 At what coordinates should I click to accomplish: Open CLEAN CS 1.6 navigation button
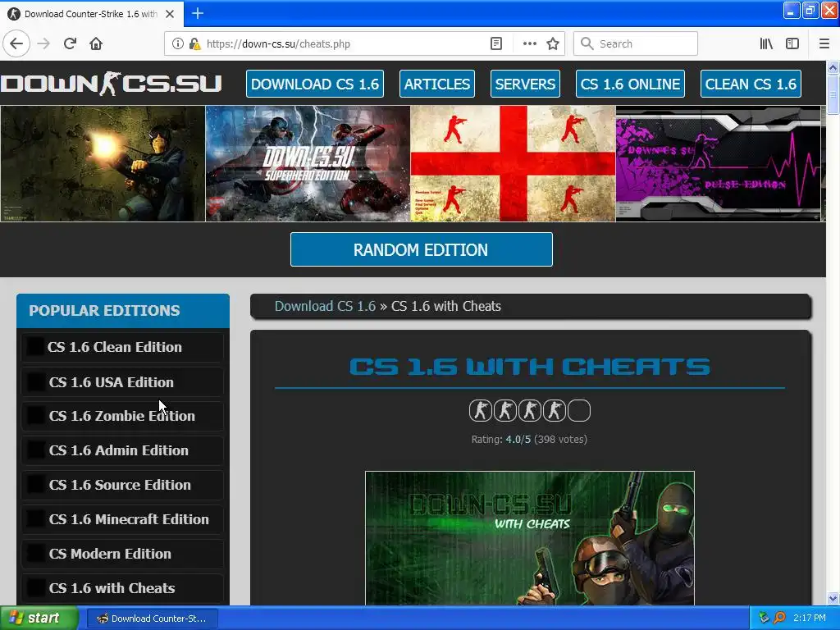[751, 84]
